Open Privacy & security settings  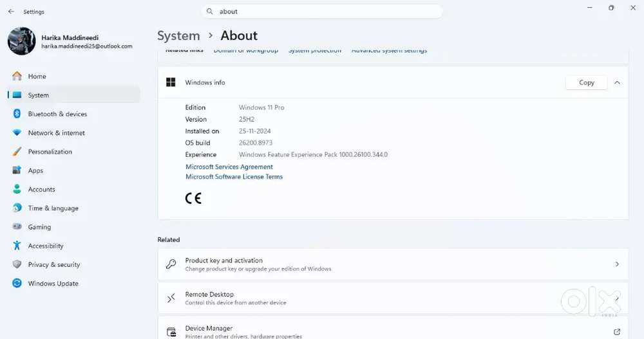[74, 265]
